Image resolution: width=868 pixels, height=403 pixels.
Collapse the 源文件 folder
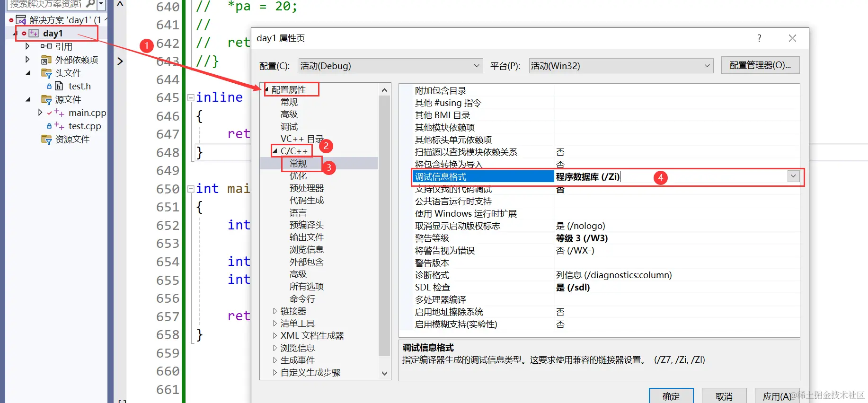[27, 99]
